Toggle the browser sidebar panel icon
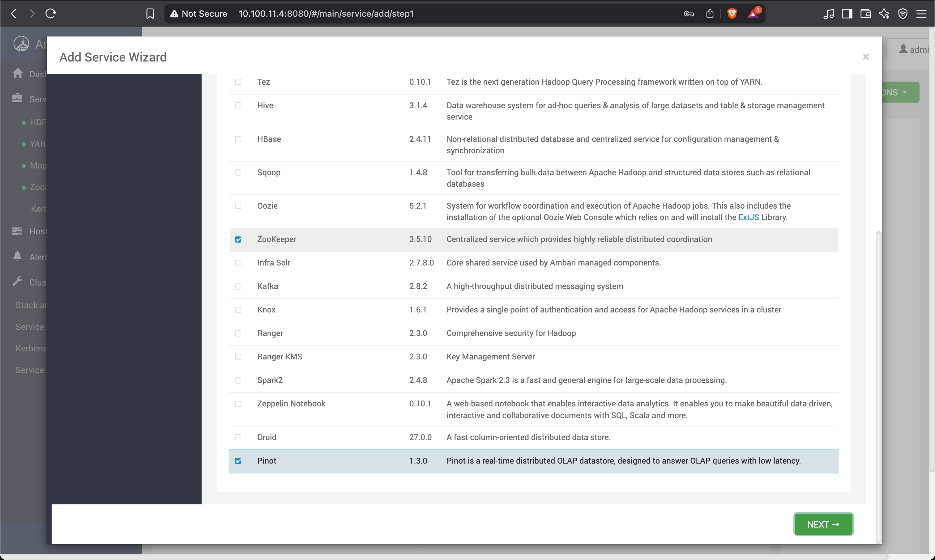The width and height of the screenshot is (935, 560). click(x=847, y=14)
